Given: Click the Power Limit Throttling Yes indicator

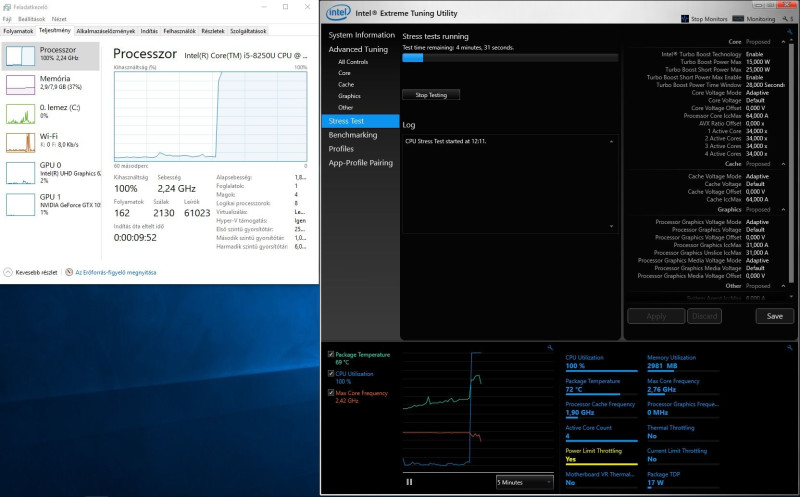Looking at the screenshot, I should tap(602, 458).
